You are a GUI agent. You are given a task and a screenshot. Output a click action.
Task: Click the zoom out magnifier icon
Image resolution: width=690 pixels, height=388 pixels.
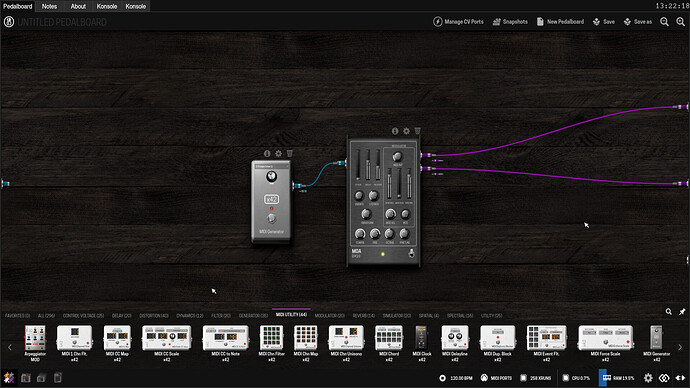tap(664, 22)
